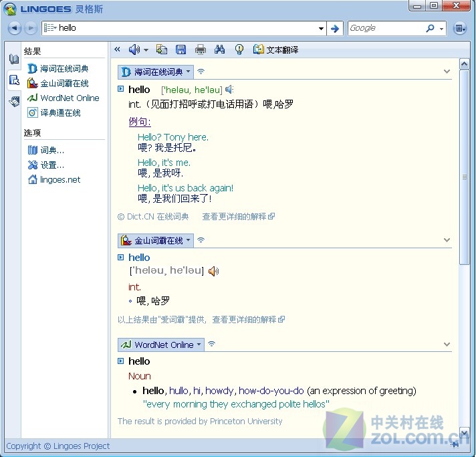Click the save floppy disk icon

(181, 50)
